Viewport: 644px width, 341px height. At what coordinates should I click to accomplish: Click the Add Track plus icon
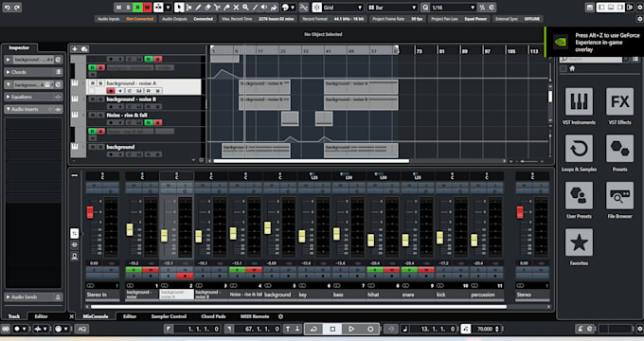[74, 49]
